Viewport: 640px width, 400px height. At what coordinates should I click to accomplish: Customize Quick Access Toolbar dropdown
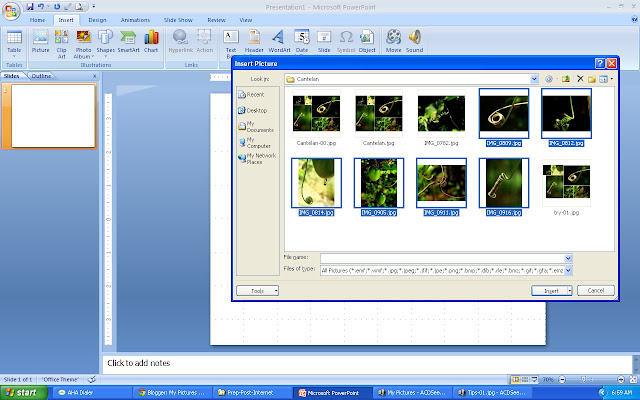[x=93, y=7]
